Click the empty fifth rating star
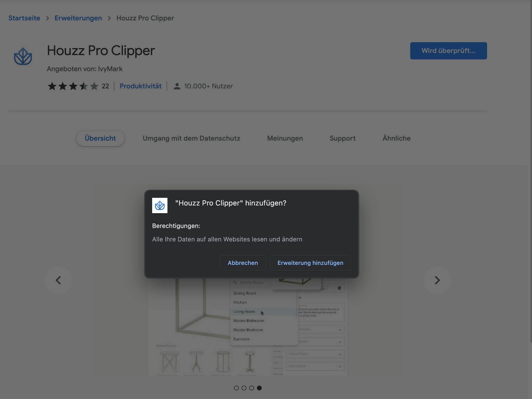Viewport: 532px width, 399px height. click(94, 86)
